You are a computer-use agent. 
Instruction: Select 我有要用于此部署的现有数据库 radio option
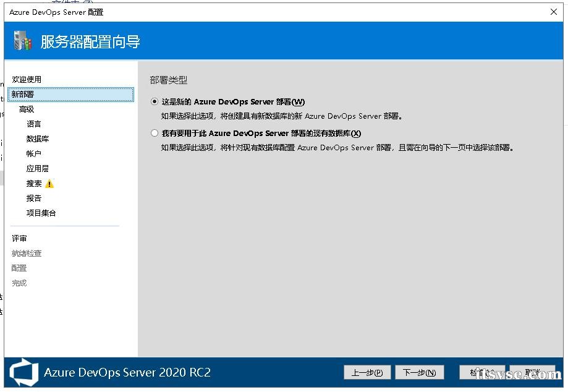(x=155, y=134)
